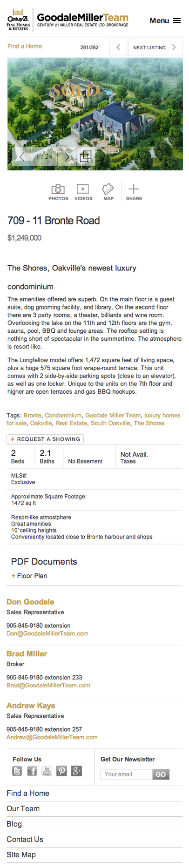Expand the Floor Plan PDF document

click(x=29, y=576)
